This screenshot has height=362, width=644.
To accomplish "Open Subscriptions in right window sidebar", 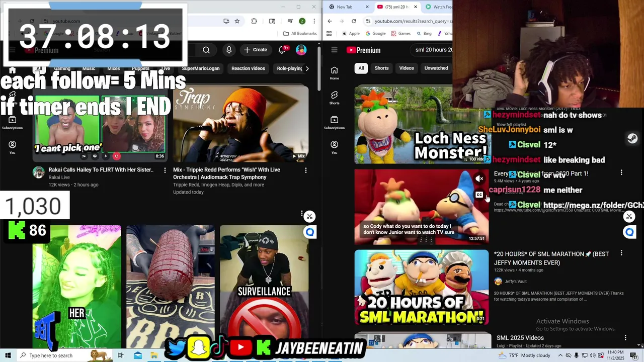I will (x=334, y=123).
